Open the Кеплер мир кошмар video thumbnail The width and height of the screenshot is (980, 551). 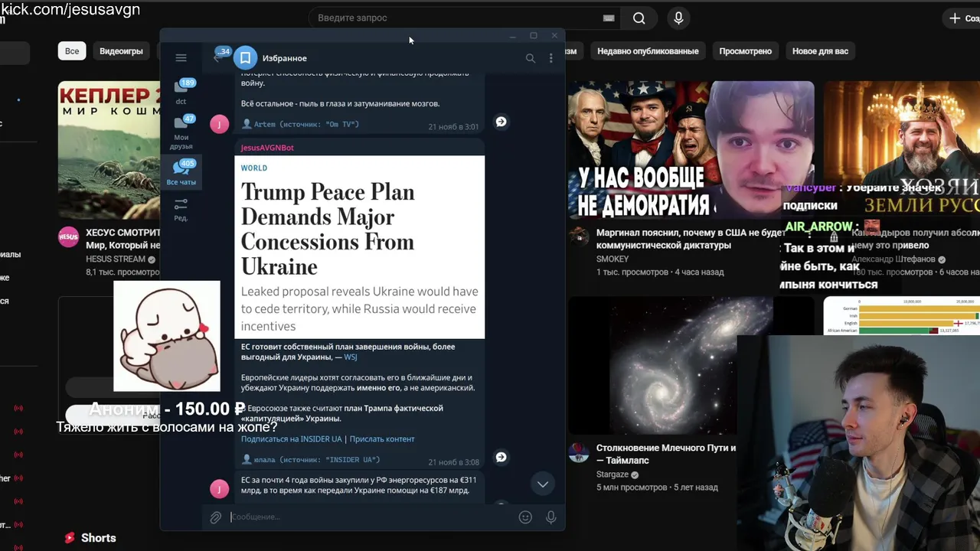pyautogui.click(x=109, y=149)
